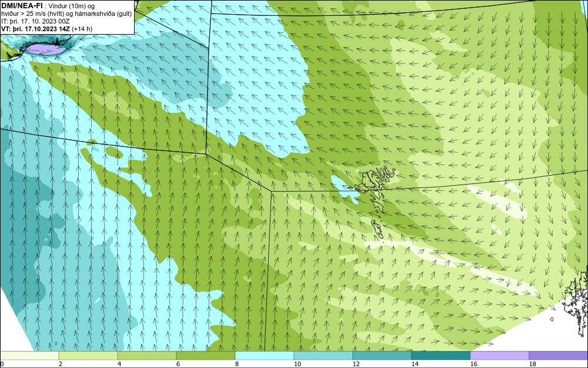Click the 14-16 m/s dark teal legend swatch

tap(441, 356)
